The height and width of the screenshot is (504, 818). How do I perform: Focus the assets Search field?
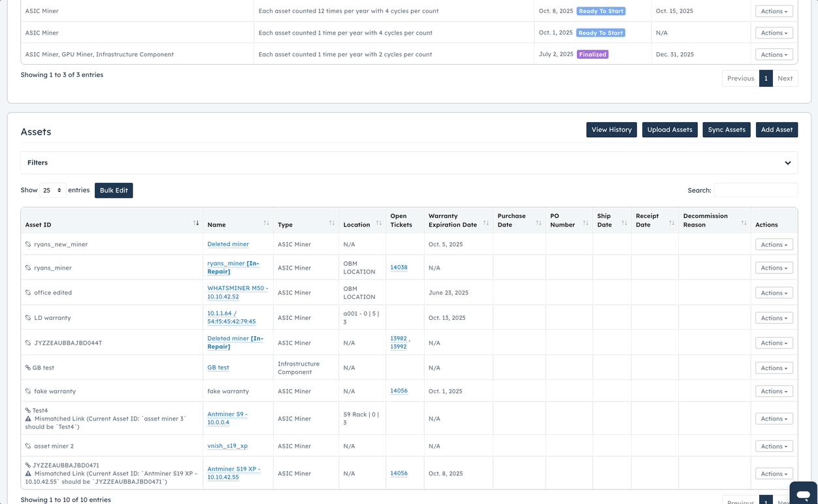[755, 191]
